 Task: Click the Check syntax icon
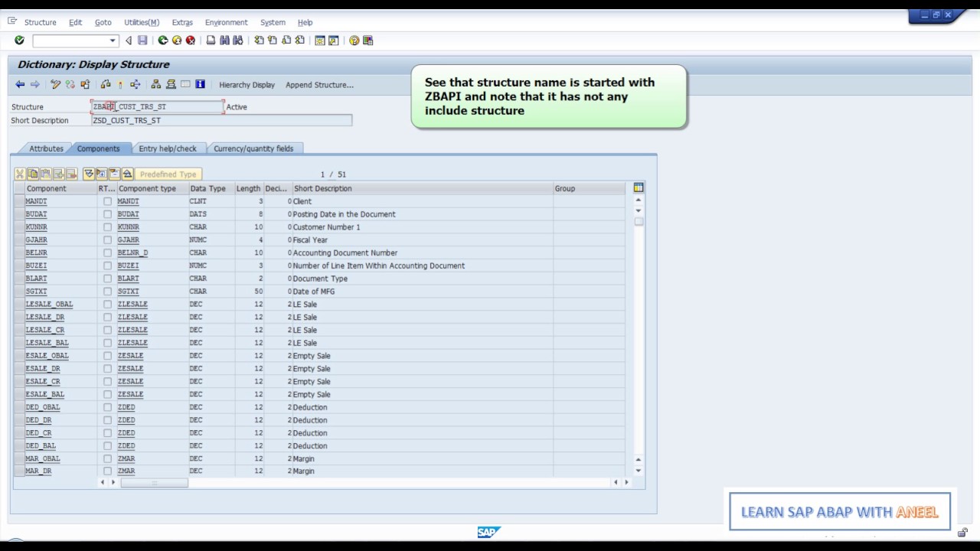pyautogui.click(x=106, y=84)
